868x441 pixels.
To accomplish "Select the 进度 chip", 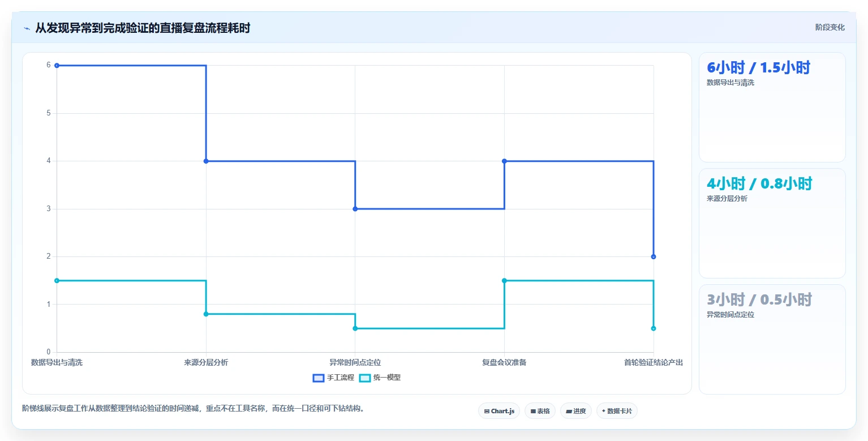I will (576, 411).
